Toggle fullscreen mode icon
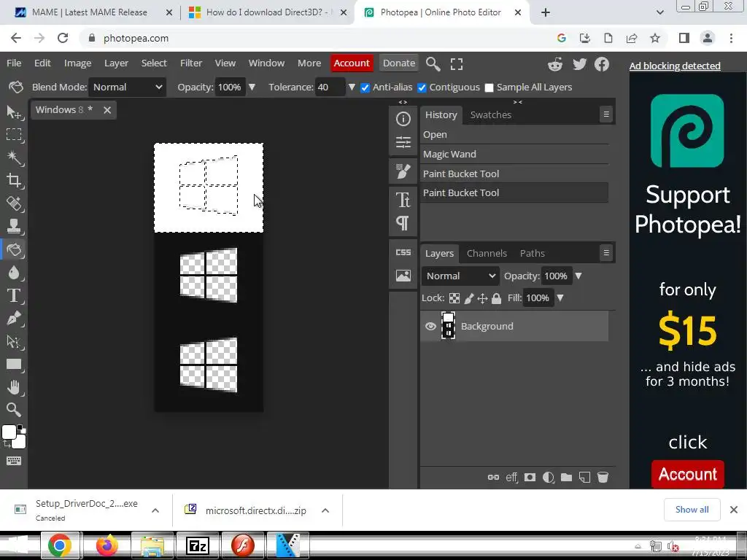747x560 pixels. tap(457, 64)
